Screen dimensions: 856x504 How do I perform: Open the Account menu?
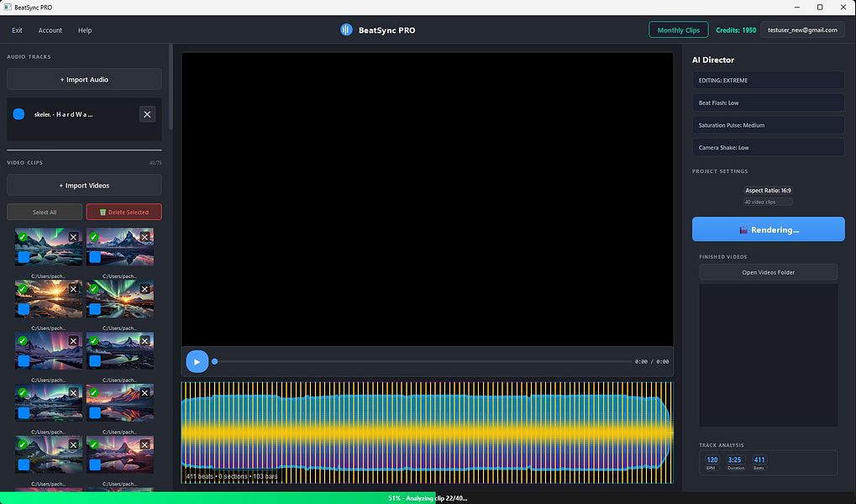(x=50, y=29)
